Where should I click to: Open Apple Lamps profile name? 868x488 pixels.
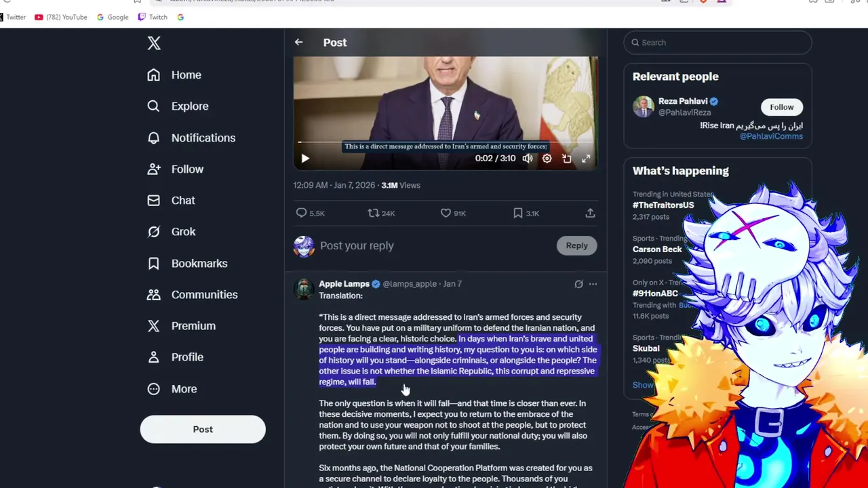click(344, 283)
